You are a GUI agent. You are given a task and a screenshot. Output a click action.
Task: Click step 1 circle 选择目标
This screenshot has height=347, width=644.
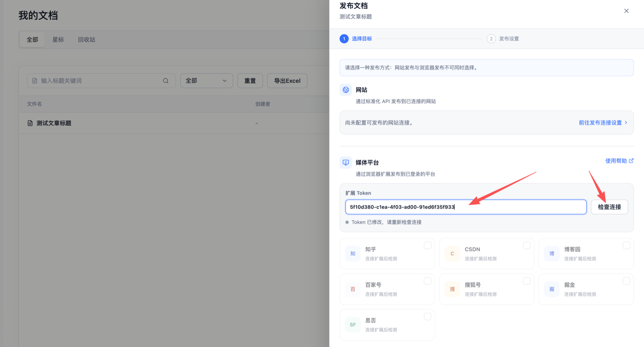pos(344,39)
